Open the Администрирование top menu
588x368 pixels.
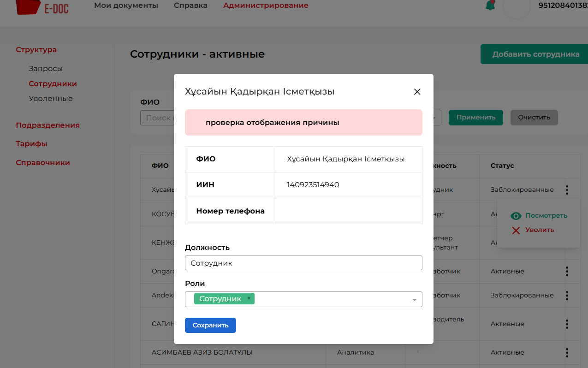pyautogui.click(x=266, y=6)
